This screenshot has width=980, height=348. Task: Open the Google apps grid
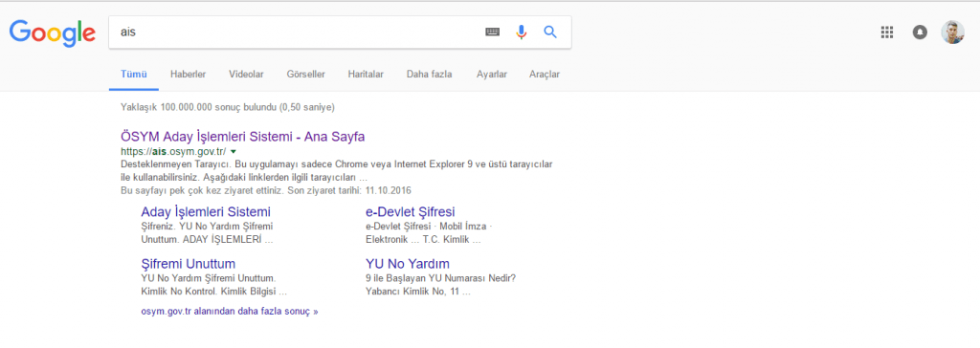pyautogui.click(x=887, y=33)
